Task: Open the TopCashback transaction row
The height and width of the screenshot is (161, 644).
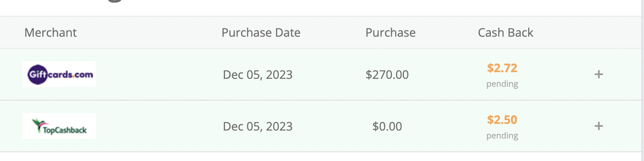Action: click(322, 126)
